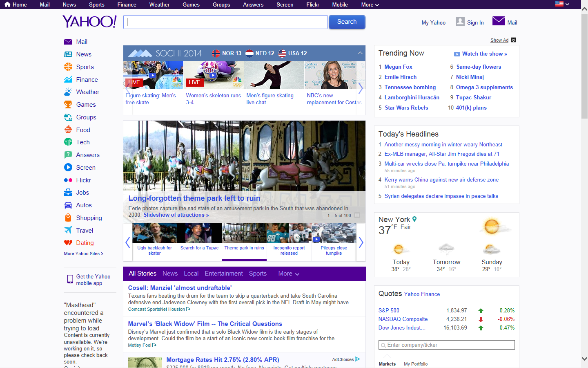
Task: Click the AdChoices link
Action: [x=345, y=359]
